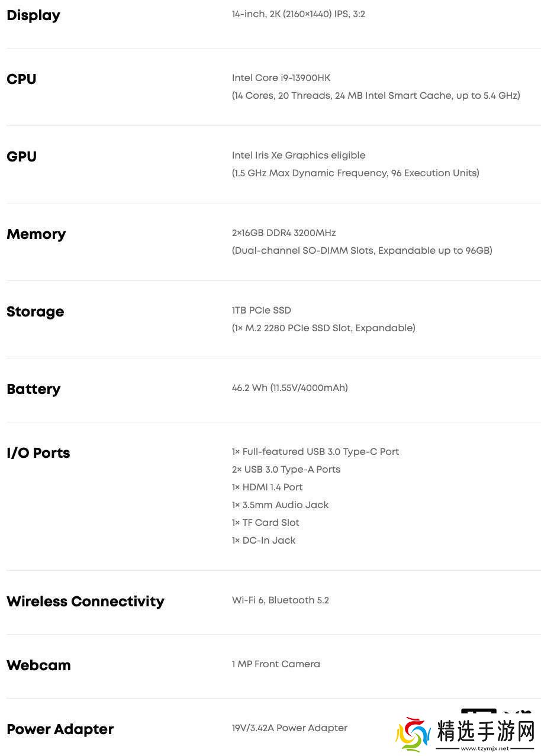Select the Display row heading
The width and height of the screenshot is (541, 756).
pos(33,15)
